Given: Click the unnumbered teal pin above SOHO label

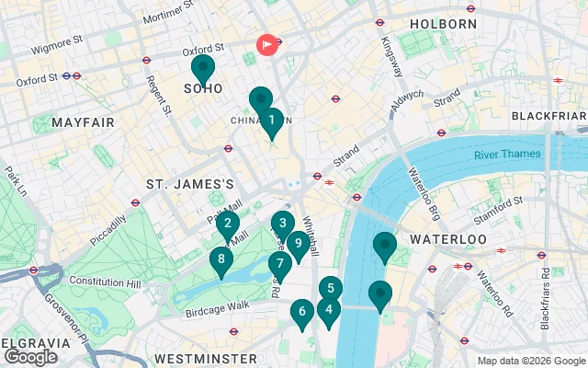Looking at the screenshot, I should point(203,71).
